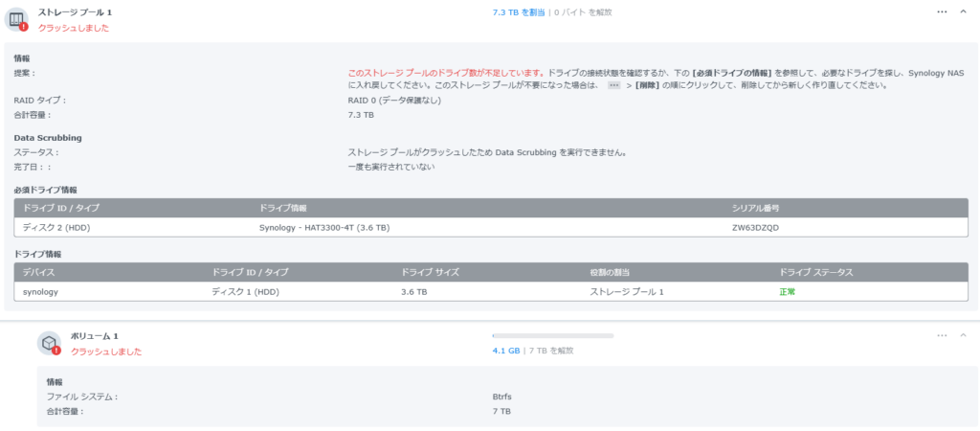Click the Storage Pool 1 crashed icon
Image resolution: width=980 pixels, height=431 pixels.
(18, 19)
